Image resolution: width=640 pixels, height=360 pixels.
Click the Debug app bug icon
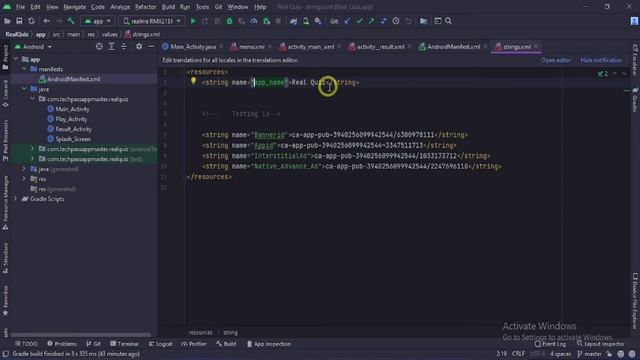(229, 21)
